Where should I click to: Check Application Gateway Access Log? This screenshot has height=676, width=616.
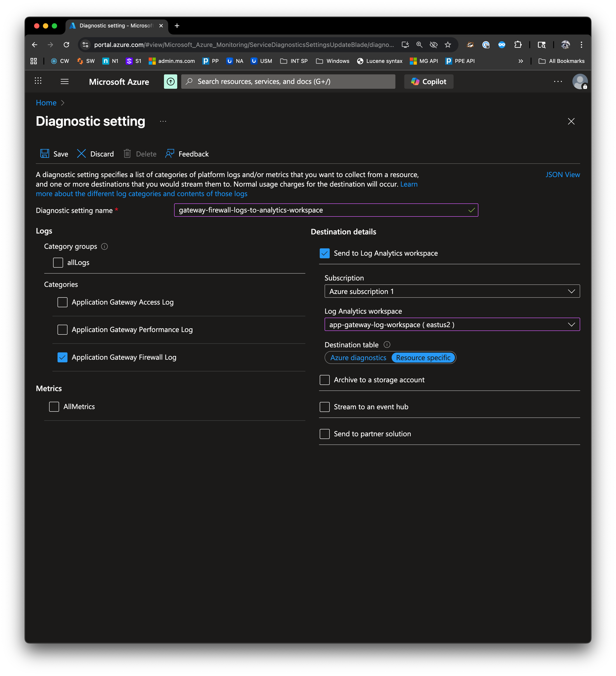[62, 302]
